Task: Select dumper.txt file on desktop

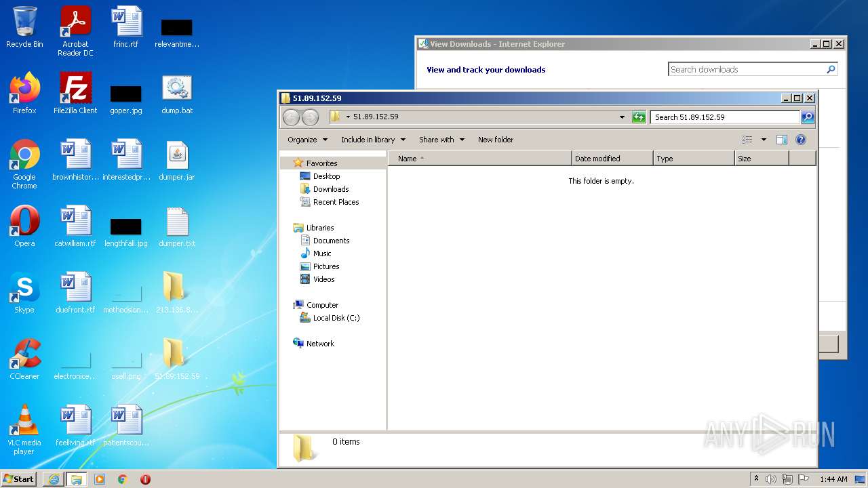Action: click(x=177, y=226)
